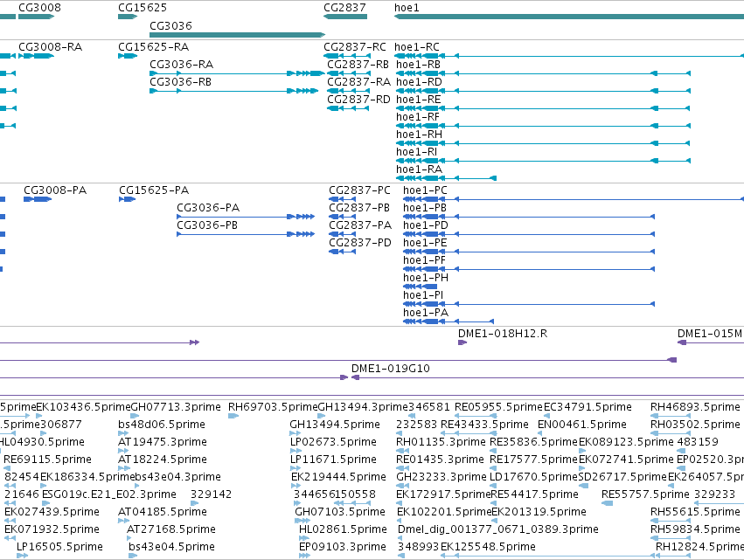The width and height of the screenshot is (744, 560).
Task: Select EST GH07713.3prime
Action: [x=176, y=407]
